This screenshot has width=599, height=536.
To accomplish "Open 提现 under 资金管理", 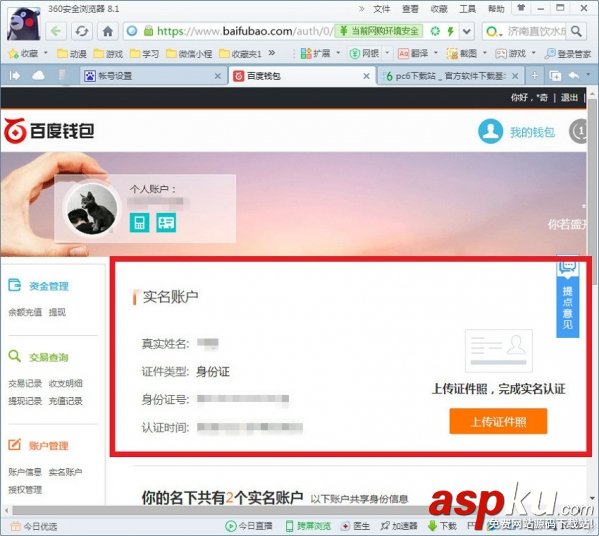I will point(57,313).
